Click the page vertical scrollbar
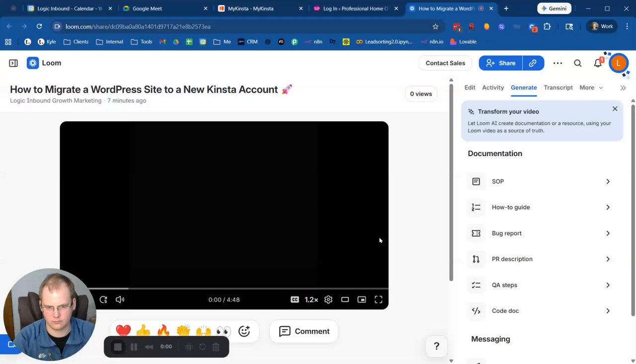The height and width of the screenshot is (364, 636). click(x=451, y=181)
